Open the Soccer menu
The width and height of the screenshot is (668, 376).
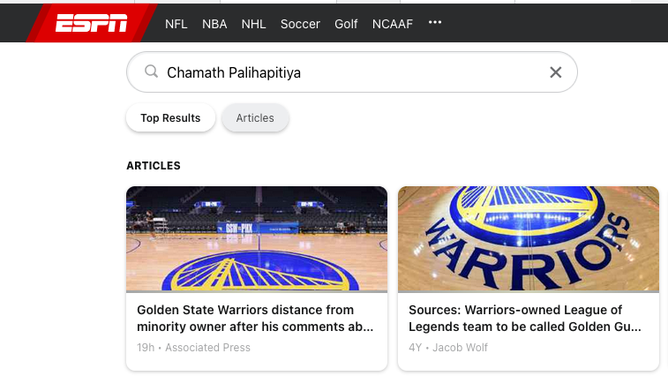click(300, 24)
